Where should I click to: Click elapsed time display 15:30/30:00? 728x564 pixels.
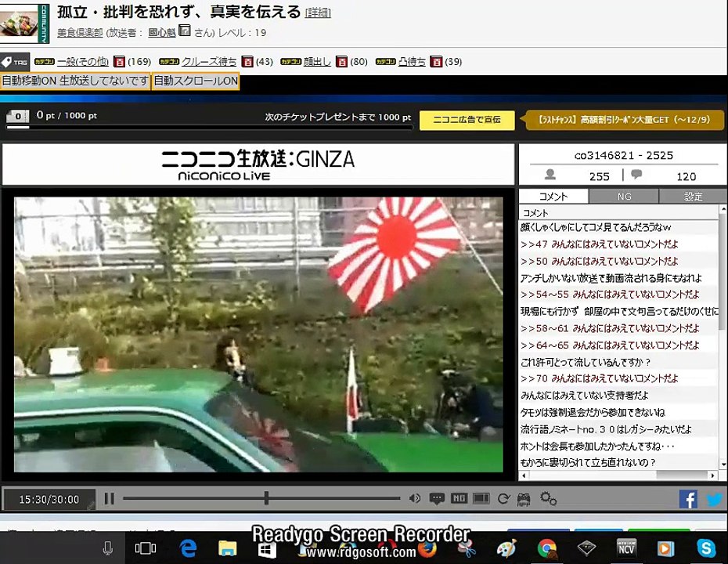[x=49, y=500]
